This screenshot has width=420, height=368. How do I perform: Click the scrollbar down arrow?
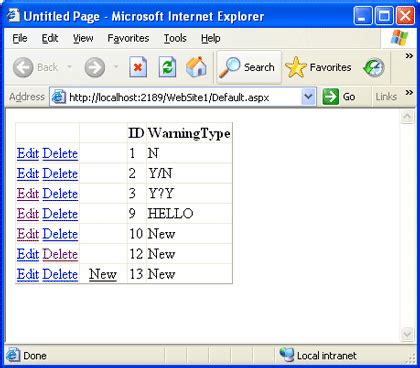[x=407, y=333]
